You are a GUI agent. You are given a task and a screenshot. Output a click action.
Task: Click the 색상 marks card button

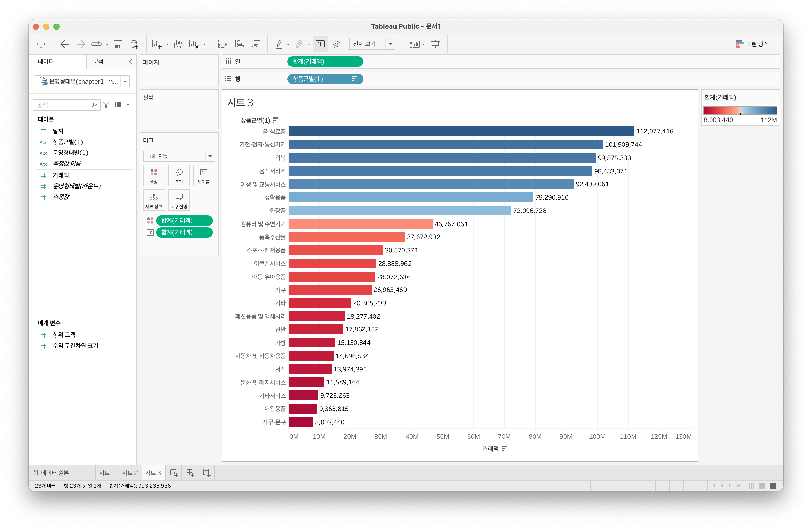tap(154, 176)
